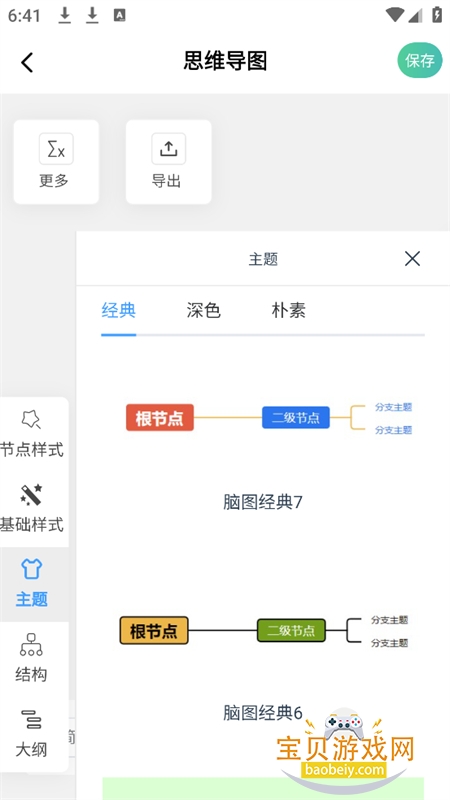Tap the 脑图经典7 theme name
This screenshot has width=450, height=800.
pos(263,502)
